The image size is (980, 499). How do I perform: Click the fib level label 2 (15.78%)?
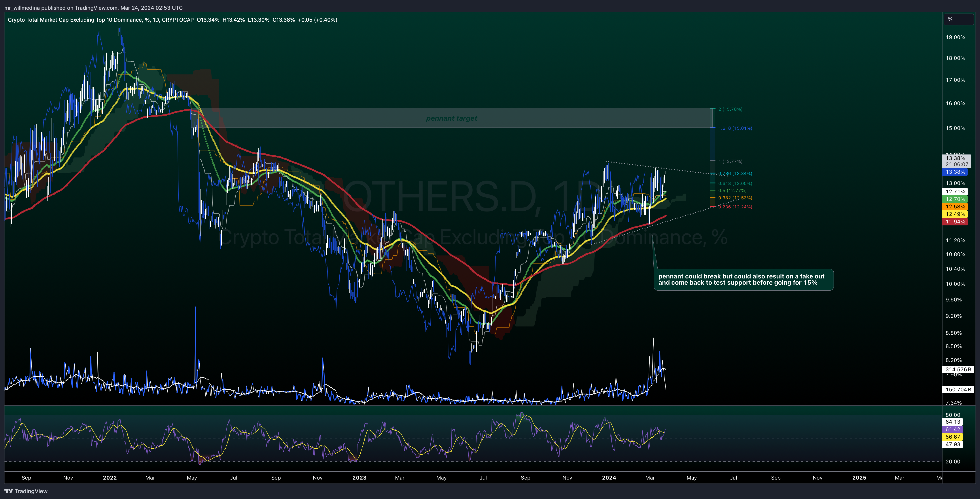coord(730,109)
